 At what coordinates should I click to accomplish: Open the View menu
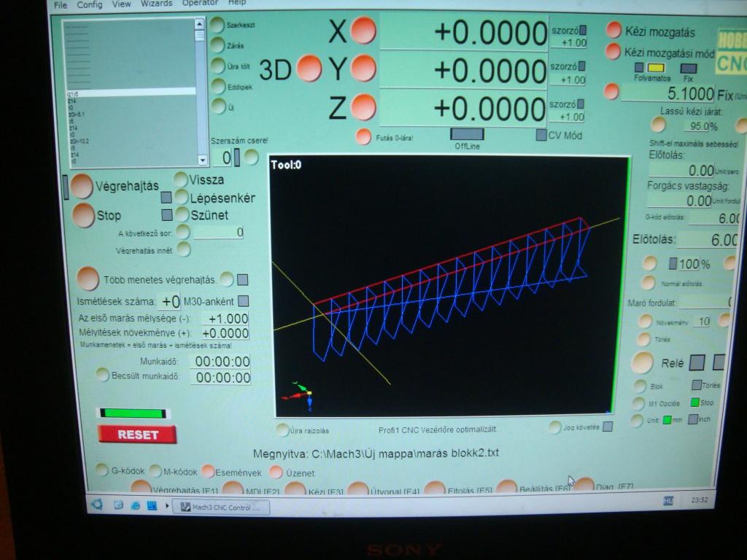tap(122, 4)
